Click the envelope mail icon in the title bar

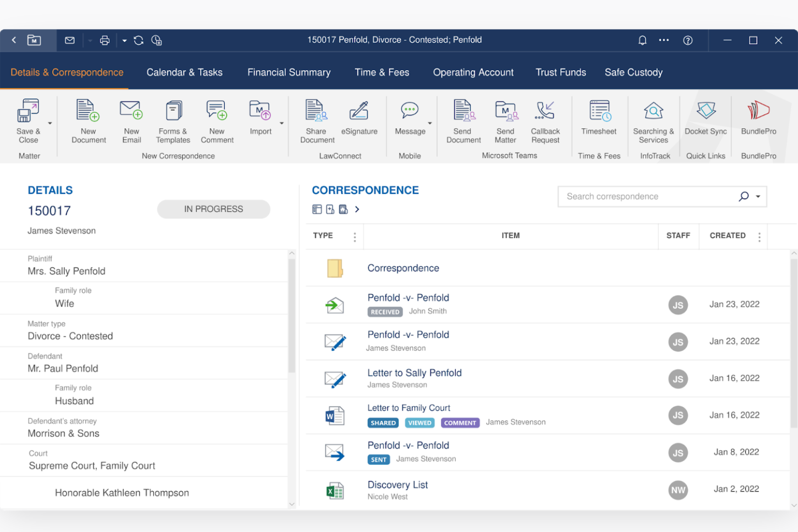(70, 40)
